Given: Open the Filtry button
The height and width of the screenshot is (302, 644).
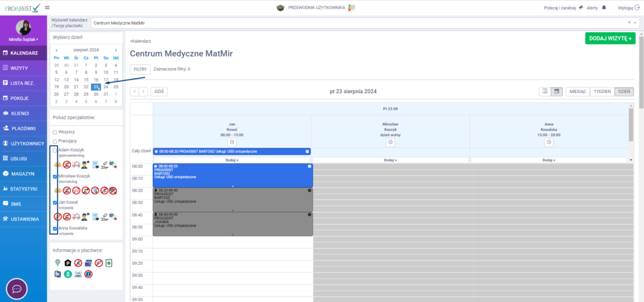Looking at the screenshot, I should 140,69.
